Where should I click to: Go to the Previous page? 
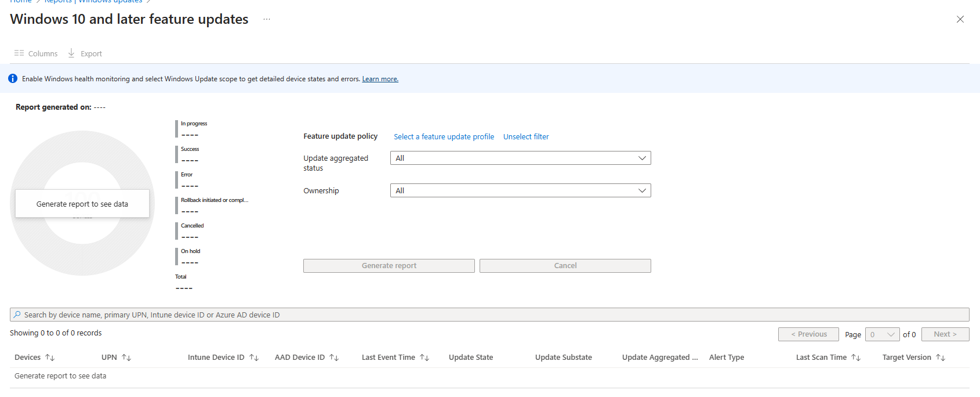tap(808, 334)
